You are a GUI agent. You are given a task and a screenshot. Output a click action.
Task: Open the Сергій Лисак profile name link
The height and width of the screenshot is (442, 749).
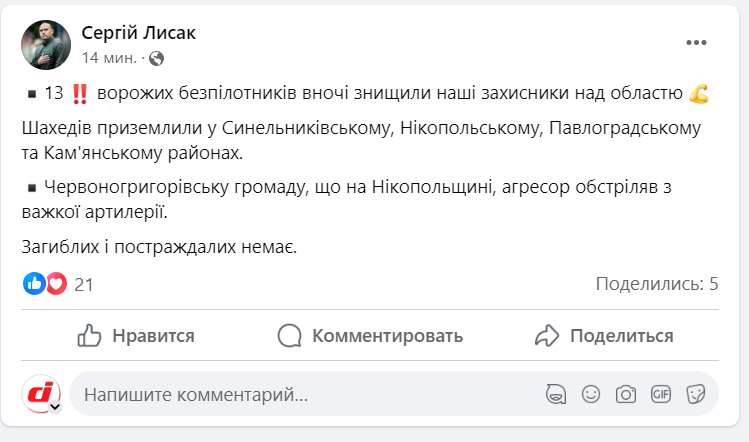(x=138, y=33)
